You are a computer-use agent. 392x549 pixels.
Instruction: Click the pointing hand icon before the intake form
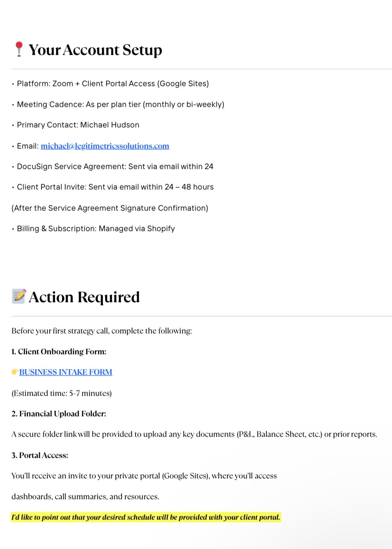(x=15, y=372)
